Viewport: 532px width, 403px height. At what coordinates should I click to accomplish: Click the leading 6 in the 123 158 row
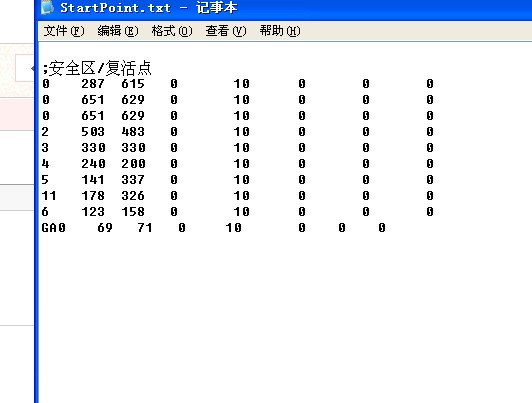pos(45,212)
